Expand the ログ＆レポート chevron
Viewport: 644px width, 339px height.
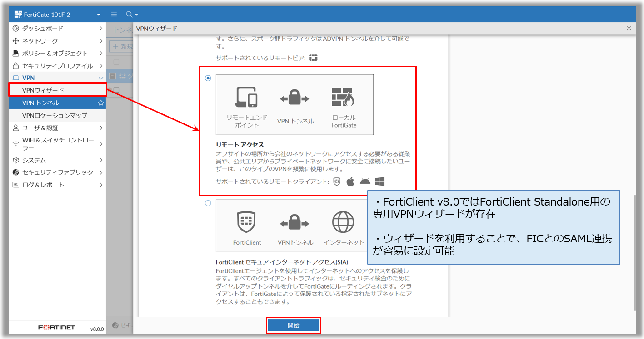(x=101, y=185)
